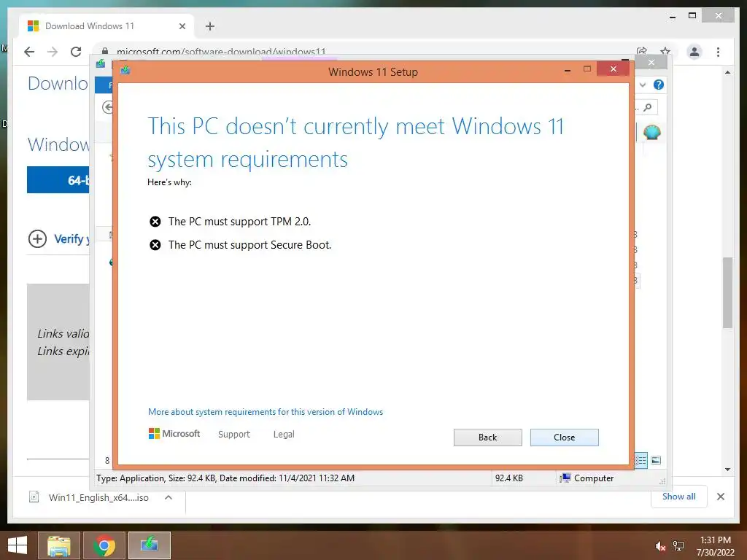The image size is (747, 560).
Task: Click the Chrome page vertical scrollbar thumb
Action: [x=727, y=292]
